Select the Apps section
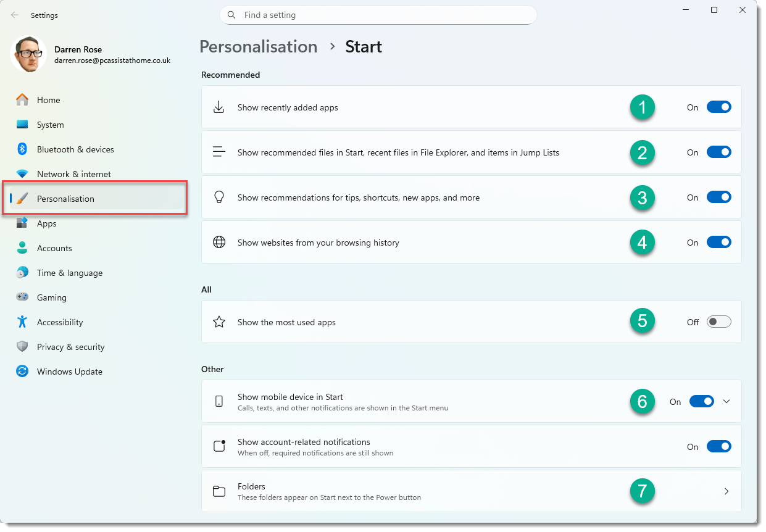Image resolution: width=766 pixels, height=532 pixels. (x=47, y=223)
